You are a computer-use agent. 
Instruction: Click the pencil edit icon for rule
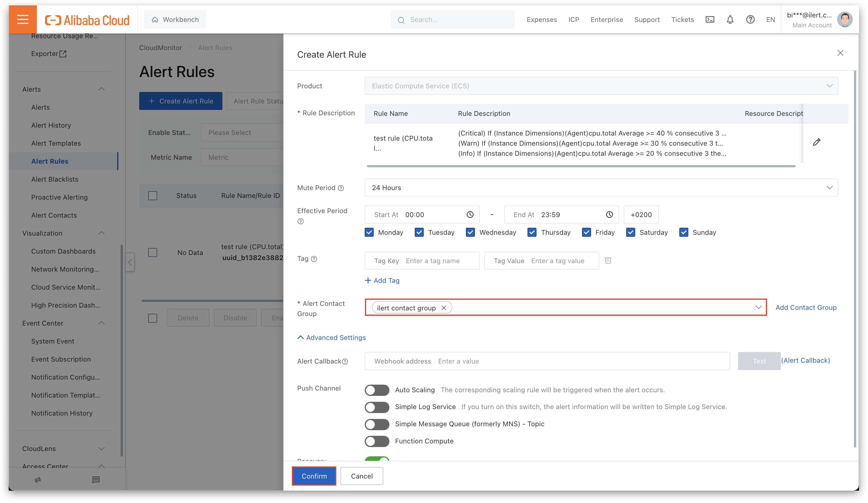(x=816, y=142)
